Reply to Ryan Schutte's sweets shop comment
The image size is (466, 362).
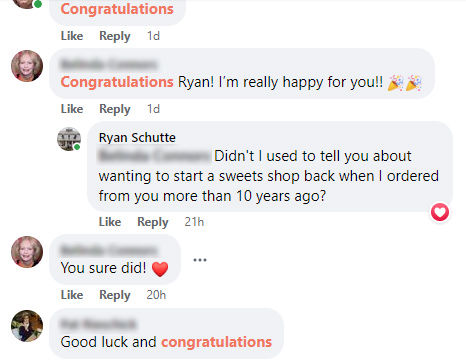pyautogui.click(x=153, y=222)
